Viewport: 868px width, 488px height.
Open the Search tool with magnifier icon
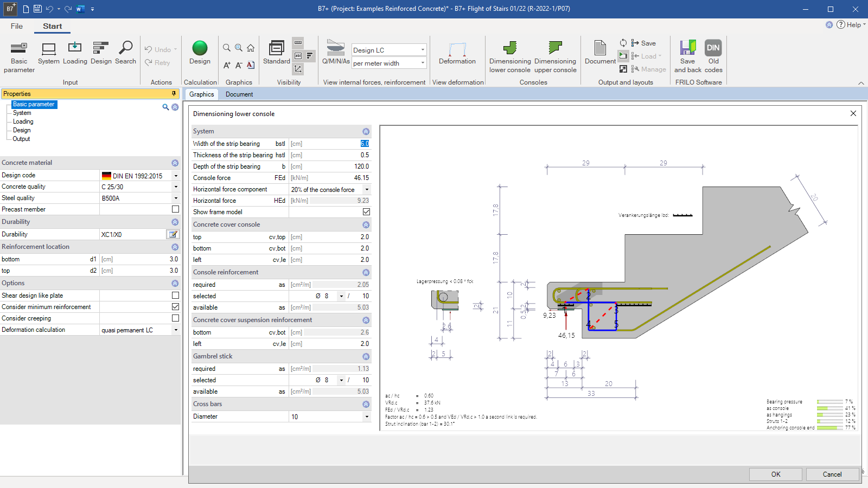tap(125, 54)
